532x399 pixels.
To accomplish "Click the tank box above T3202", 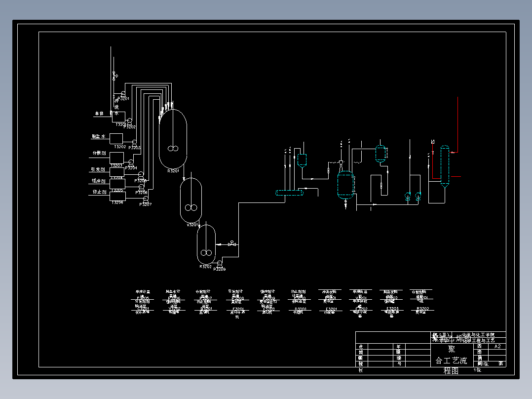I will [116, 139].
